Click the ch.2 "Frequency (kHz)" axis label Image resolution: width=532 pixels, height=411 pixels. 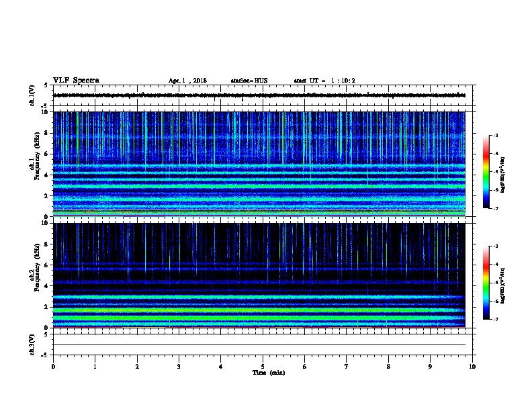pyautogui.click(x=37, y=267)
